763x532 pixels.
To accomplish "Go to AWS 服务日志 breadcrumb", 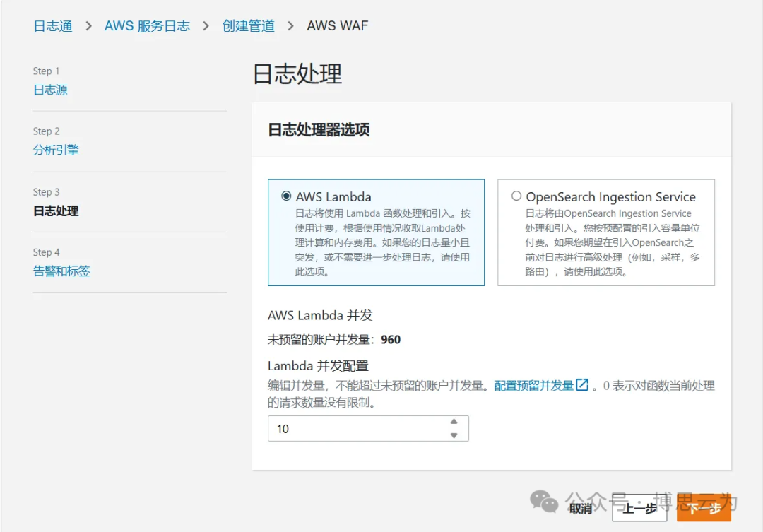I will click(x=147, y=26).
